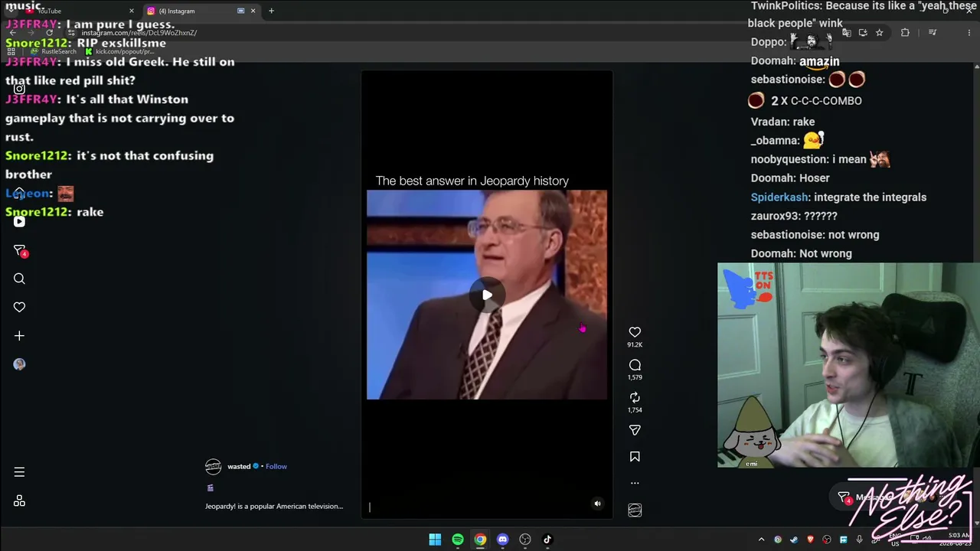Open Google Chrome from the taskbar
Viewport: 980px width, 551px height.
(480, 540)
